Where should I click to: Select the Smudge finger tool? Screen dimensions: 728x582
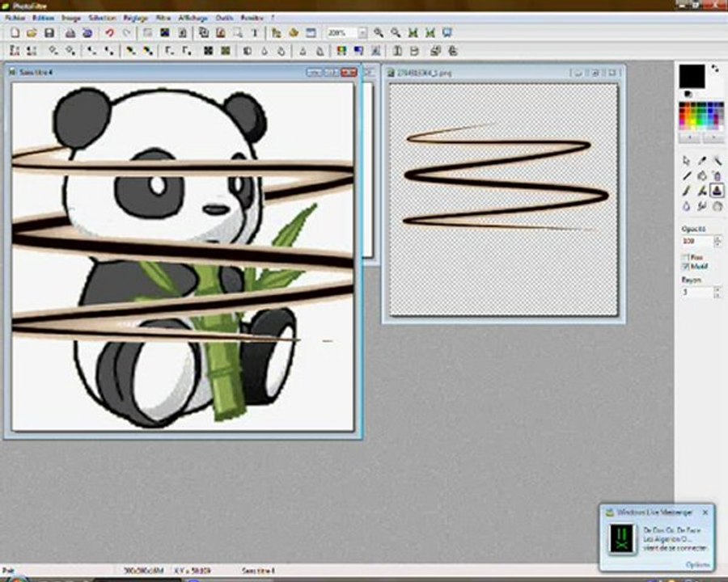pos(702,206)
